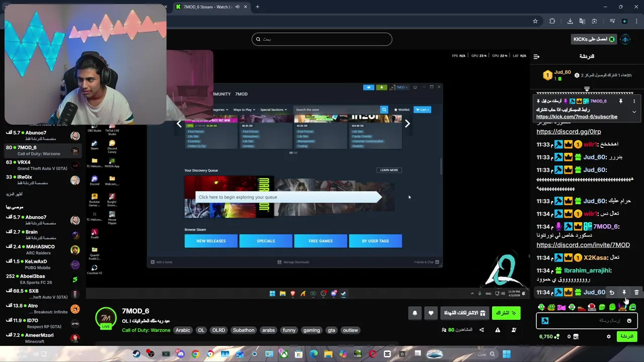Open the browser extensions puzzle icon

552,21
